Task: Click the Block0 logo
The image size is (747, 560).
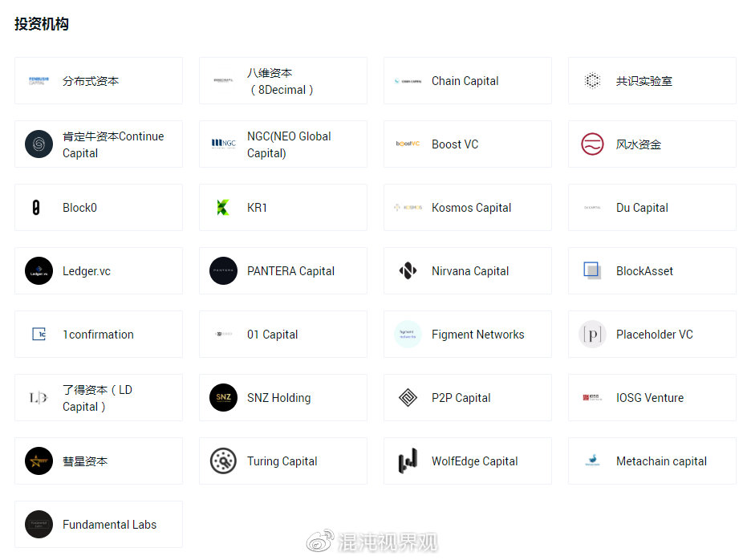Action: pyautogui.click(x=36, y=208)
